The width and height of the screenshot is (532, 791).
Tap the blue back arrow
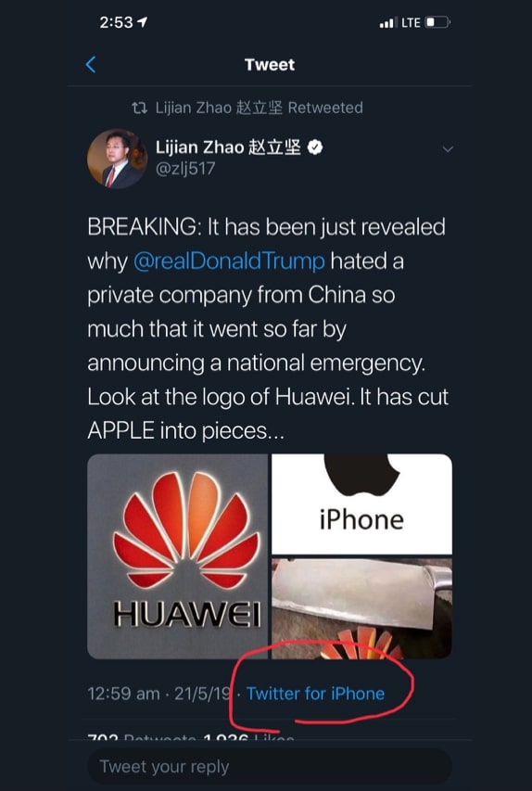[91, 65]
